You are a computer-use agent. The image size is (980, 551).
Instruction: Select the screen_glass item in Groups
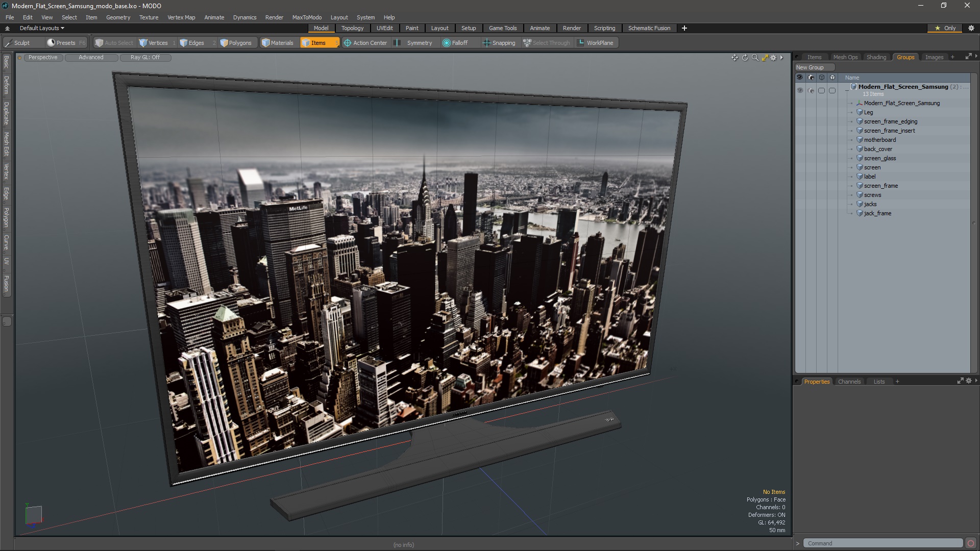pos(880,158)
